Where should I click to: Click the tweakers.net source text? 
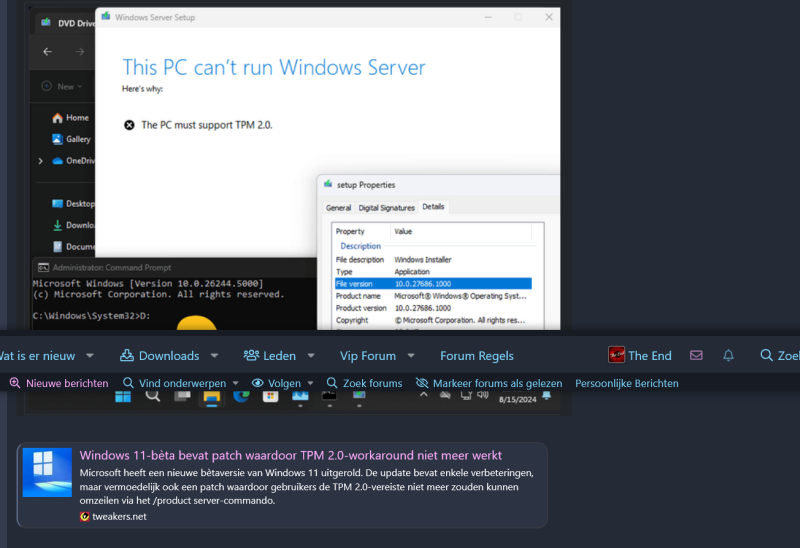tap(119, 516)
